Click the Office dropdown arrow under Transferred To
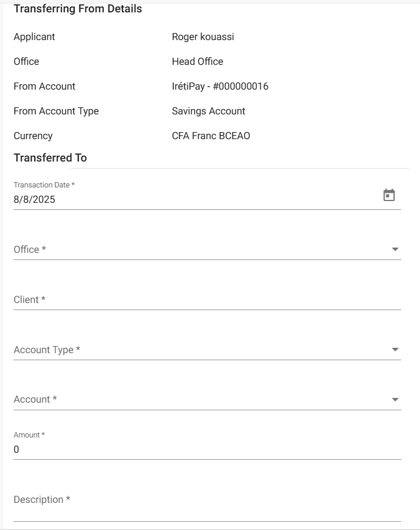 pyautogui.click(x=395, y=250)
